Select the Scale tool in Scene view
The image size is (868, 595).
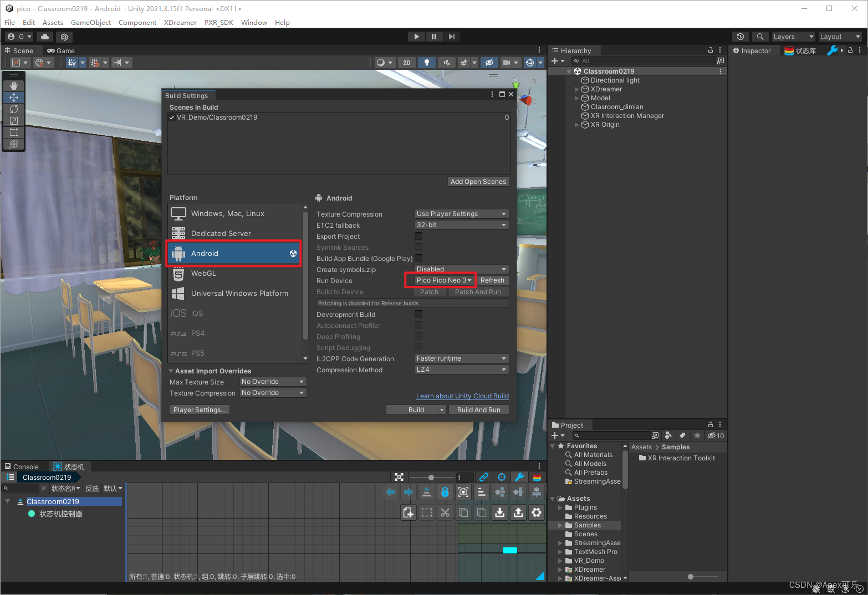tap(14, 121)
